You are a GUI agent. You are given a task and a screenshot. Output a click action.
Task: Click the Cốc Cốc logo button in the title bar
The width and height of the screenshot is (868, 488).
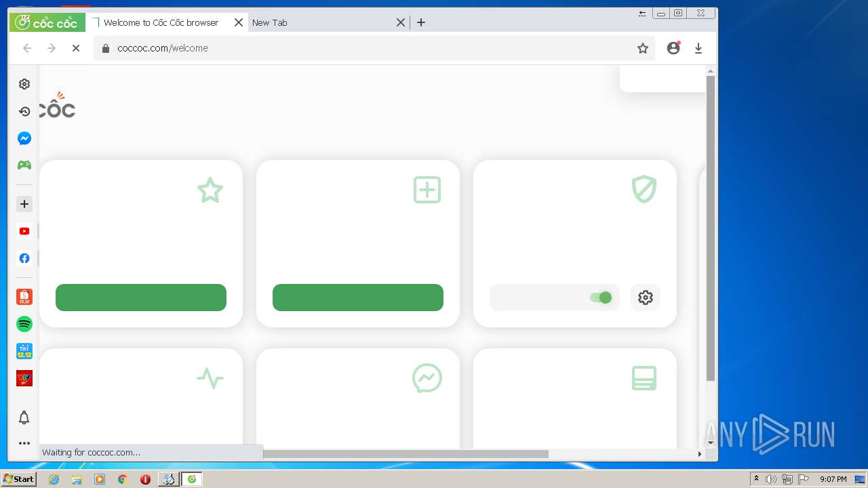tap(47, 22)
